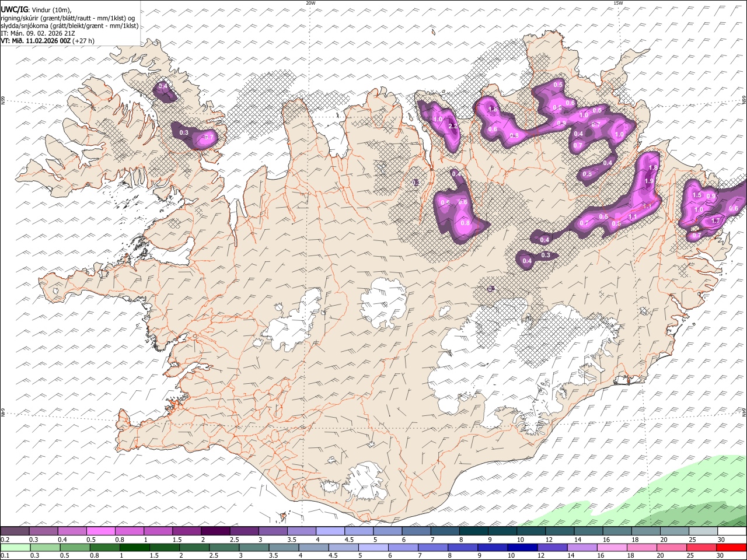Click the 1.9 snowfall value on the map
The image size is (747, 560).
[x=649, y=181]
